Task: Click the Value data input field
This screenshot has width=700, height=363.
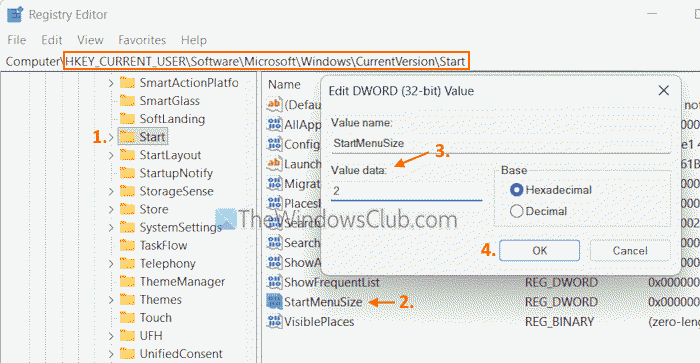Action: (x=407, y=192)
